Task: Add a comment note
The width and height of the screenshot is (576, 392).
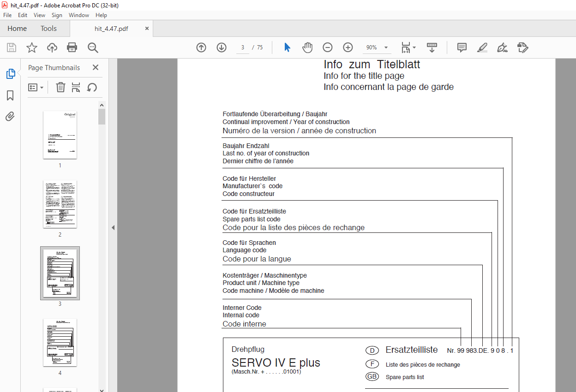Action: coord(462,48)
